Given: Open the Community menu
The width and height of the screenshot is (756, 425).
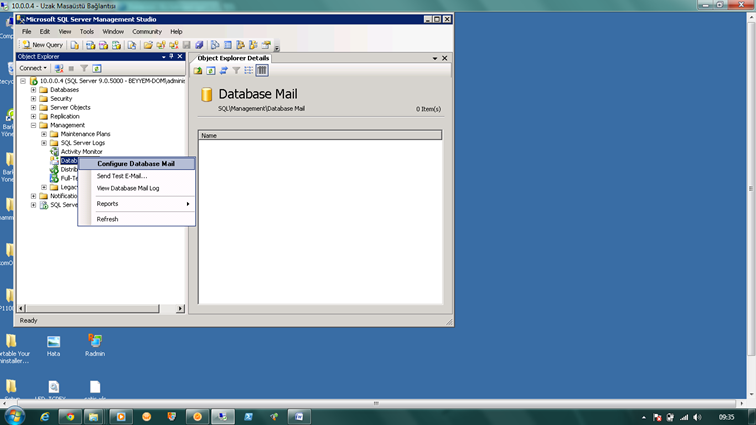Looking at the screenshot, I should click(147, 31).
